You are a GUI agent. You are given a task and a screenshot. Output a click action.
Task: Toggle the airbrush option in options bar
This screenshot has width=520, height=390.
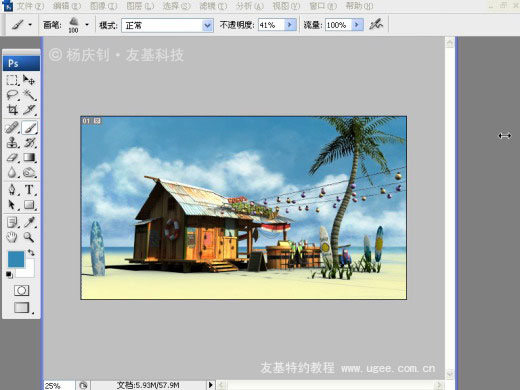click(376, 25)
